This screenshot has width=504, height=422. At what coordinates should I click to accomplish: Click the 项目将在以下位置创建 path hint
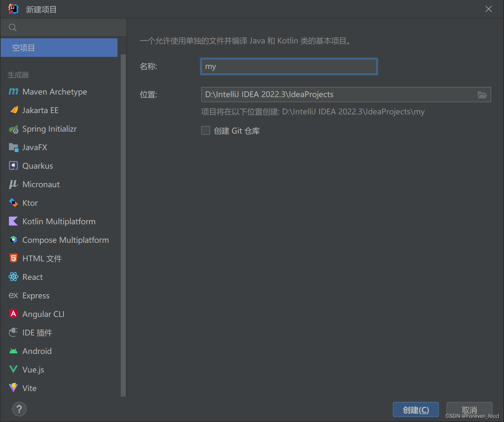(313, 111)
